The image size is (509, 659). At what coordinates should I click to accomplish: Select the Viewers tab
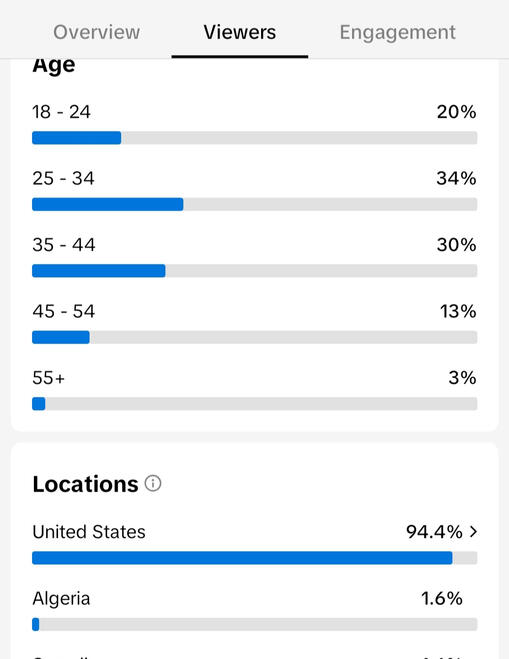[x=240, y=32]
